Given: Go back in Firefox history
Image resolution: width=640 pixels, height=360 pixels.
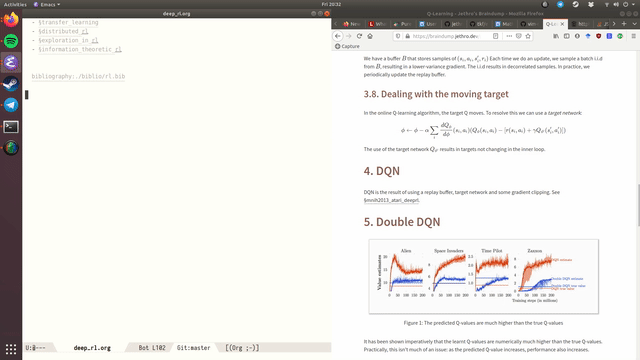Looking at the screenshot, I should click(x=338, y=36).
